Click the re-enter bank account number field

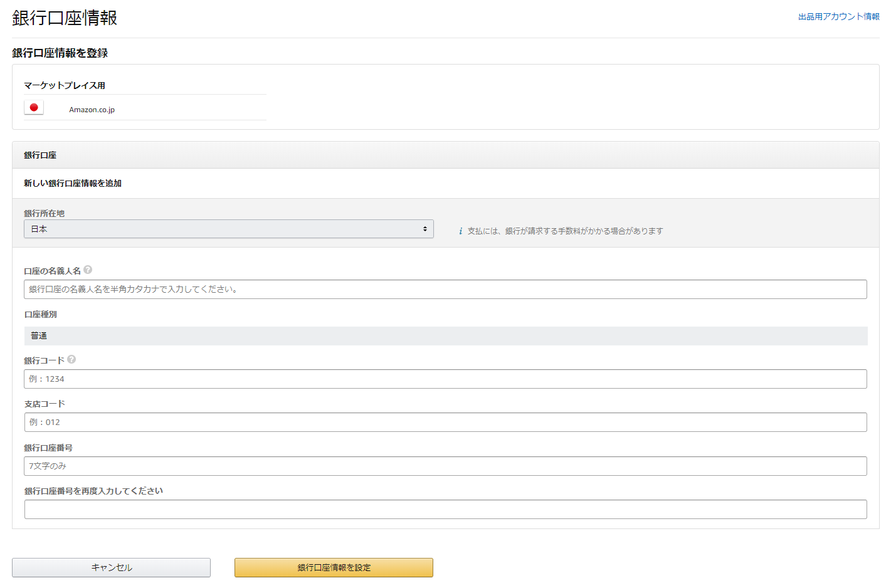pyautogui.click(x=445, y=509)
